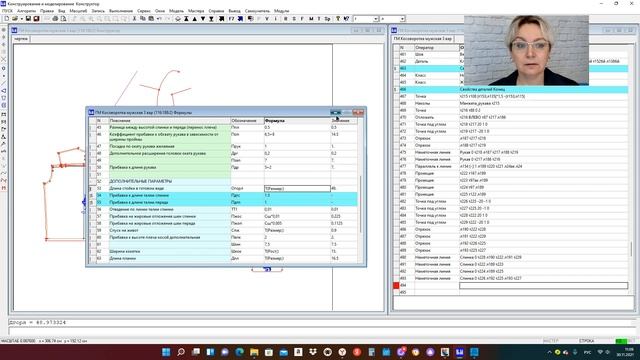Open the first toolbar combo box
This screenshot has height=360, width=640.
(x=376, y=19)
